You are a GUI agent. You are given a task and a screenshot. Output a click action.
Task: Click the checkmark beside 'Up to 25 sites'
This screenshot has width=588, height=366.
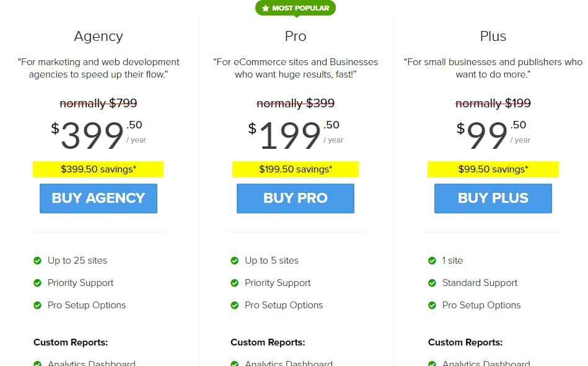pos(37,261)
